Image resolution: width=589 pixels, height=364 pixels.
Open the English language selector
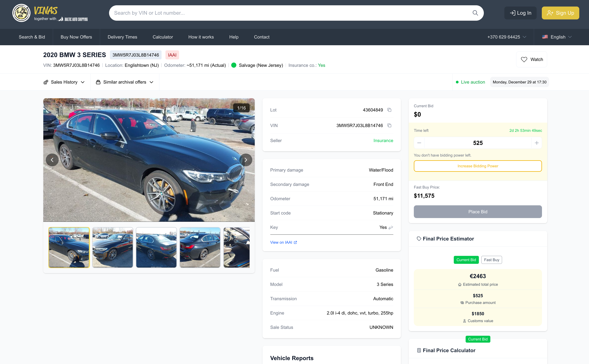pyautogui.click(x=557, y=37)
